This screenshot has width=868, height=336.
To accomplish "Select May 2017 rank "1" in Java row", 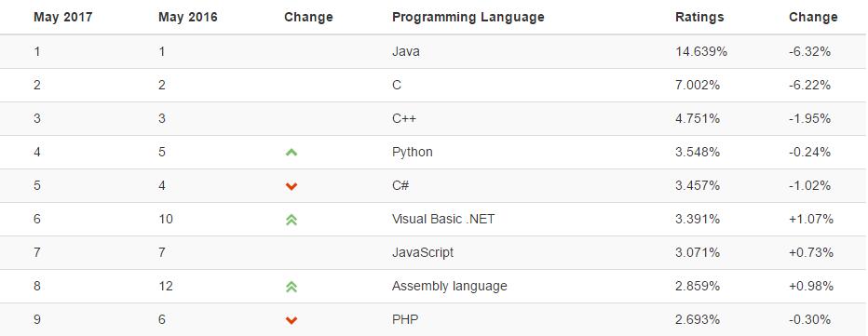I will tap(37, 51).
